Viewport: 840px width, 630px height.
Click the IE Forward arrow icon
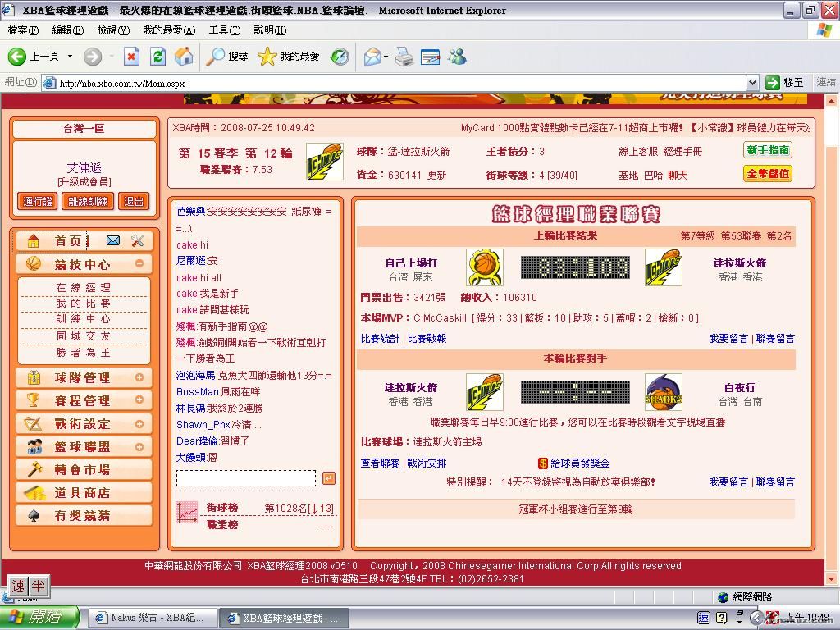tap(93, 57)
